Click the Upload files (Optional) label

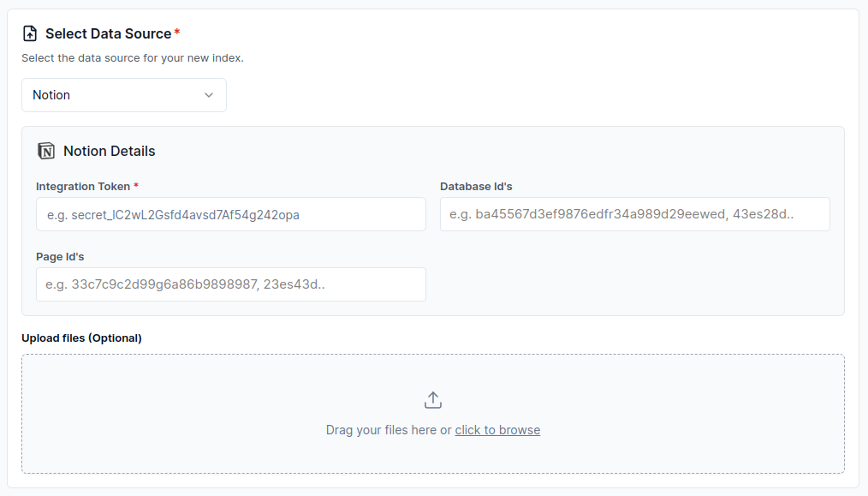click(x=81, y=338)
